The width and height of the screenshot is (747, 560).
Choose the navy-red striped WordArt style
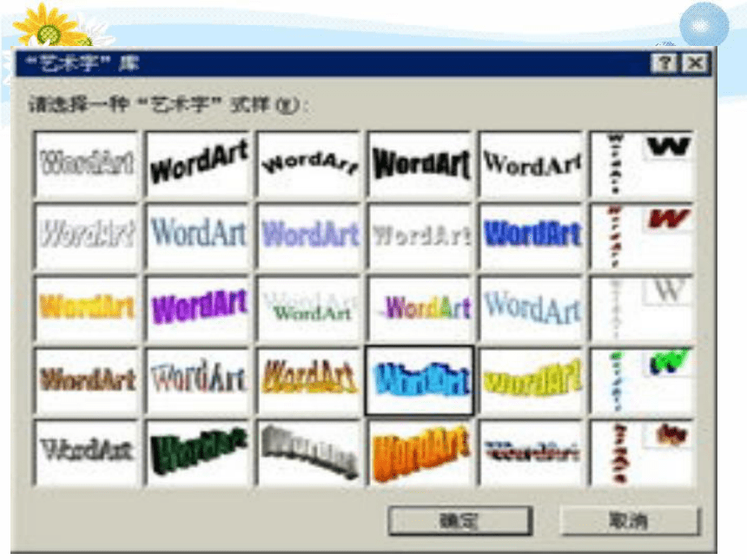(x=532, y=453)
